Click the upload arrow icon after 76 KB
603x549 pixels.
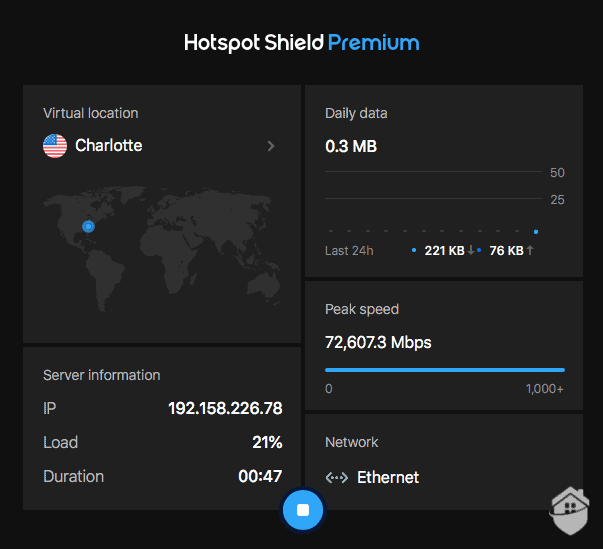530,250
